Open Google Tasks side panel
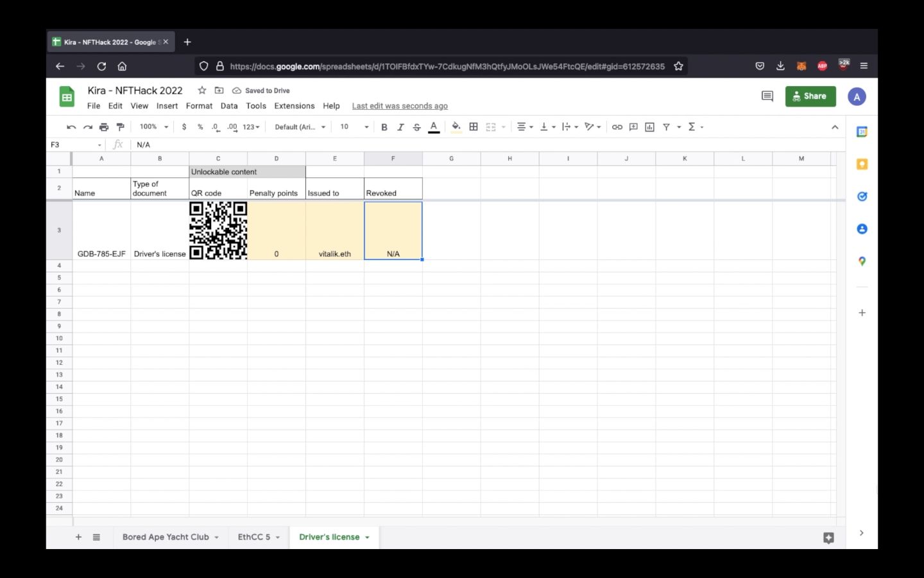The width and height of the screenshot is (924, 578). coord(862,197)
